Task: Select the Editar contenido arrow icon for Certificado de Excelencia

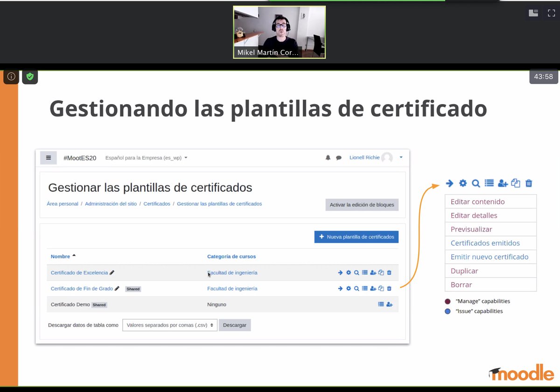Action: tap(340, 273)
